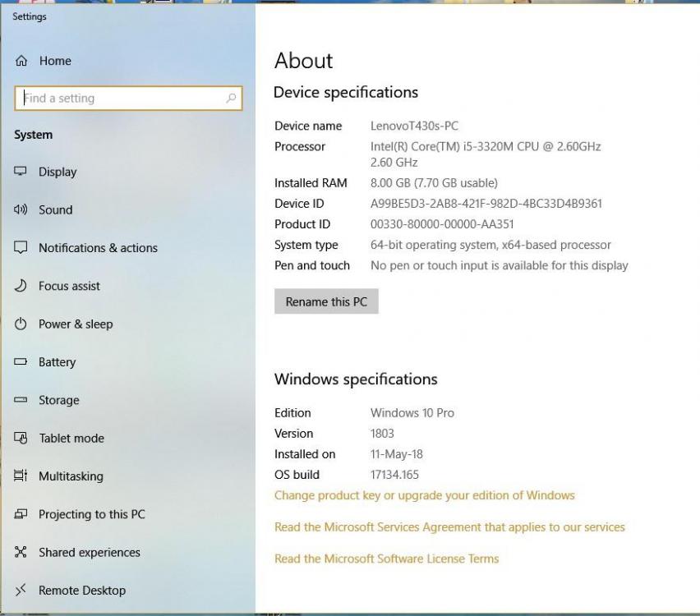Read the Microsoft Services Agreement link

click(x=449, y=527)
